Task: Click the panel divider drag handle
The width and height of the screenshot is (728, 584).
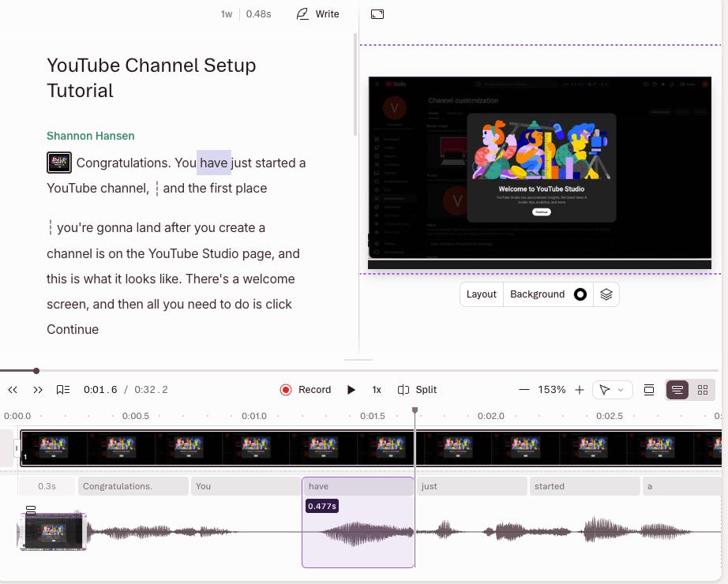Action: [358, 360]
